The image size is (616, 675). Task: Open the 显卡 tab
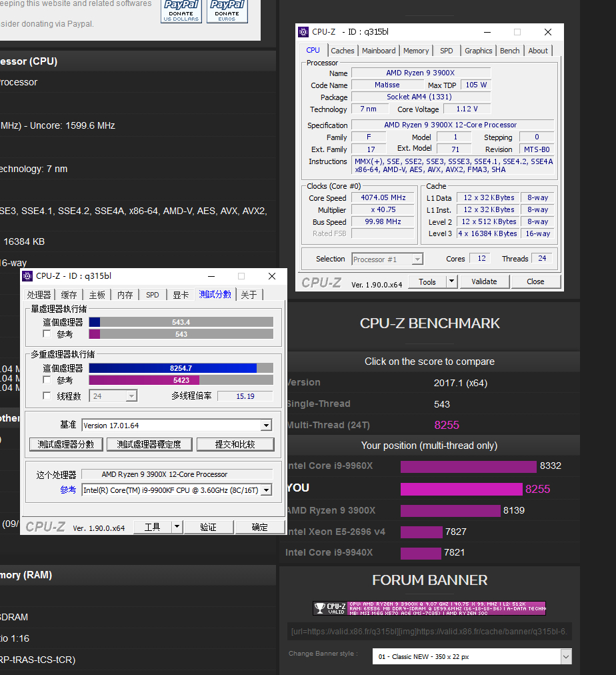181,295
